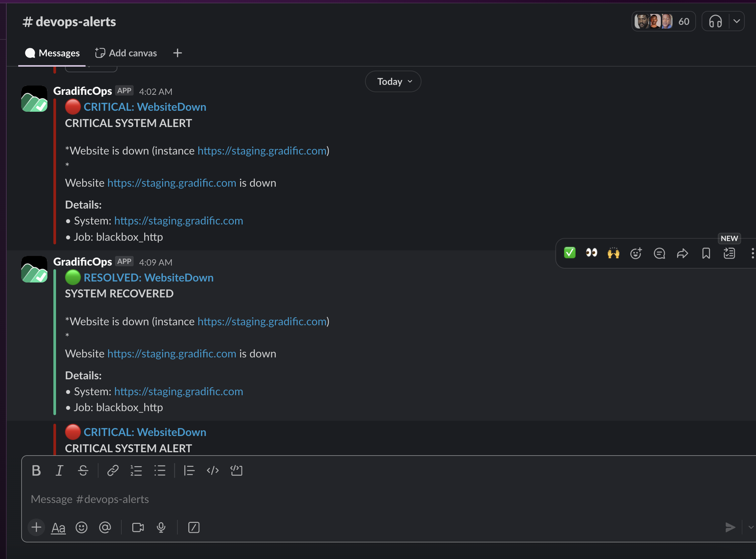The image size is (756, 559).
Task: Open 'Website … is down' link in resolved alert
Action: [172, 354]
